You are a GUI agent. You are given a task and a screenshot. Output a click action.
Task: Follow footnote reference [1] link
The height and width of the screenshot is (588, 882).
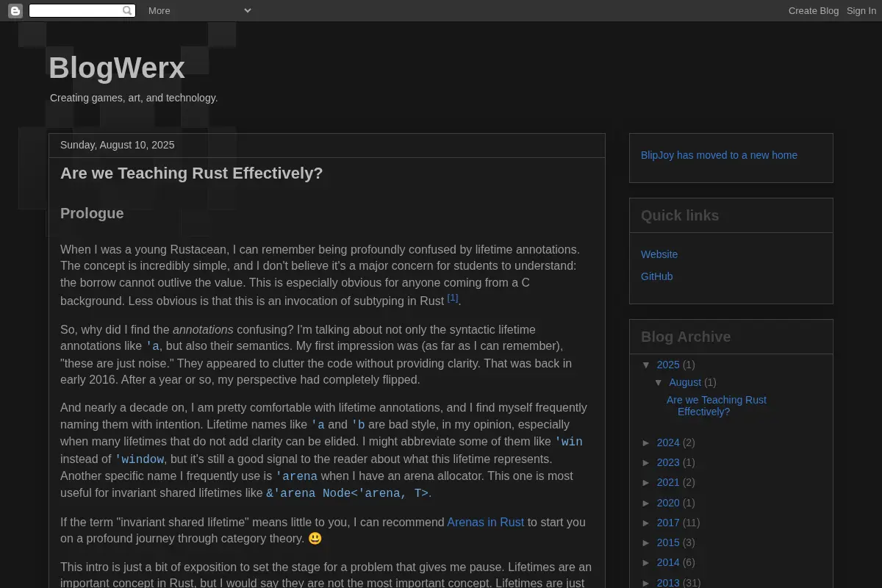453,298
